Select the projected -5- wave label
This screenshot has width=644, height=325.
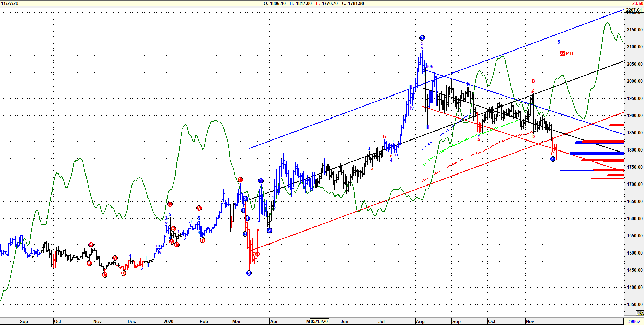pyautogui.click(x=559, y=42)
